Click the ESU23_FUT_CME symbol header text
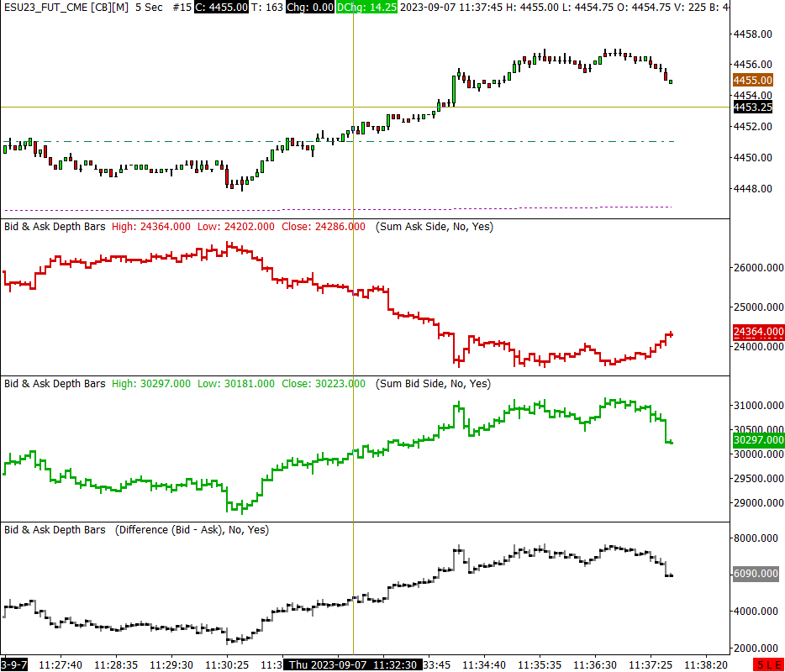 [x=66, y=8]
